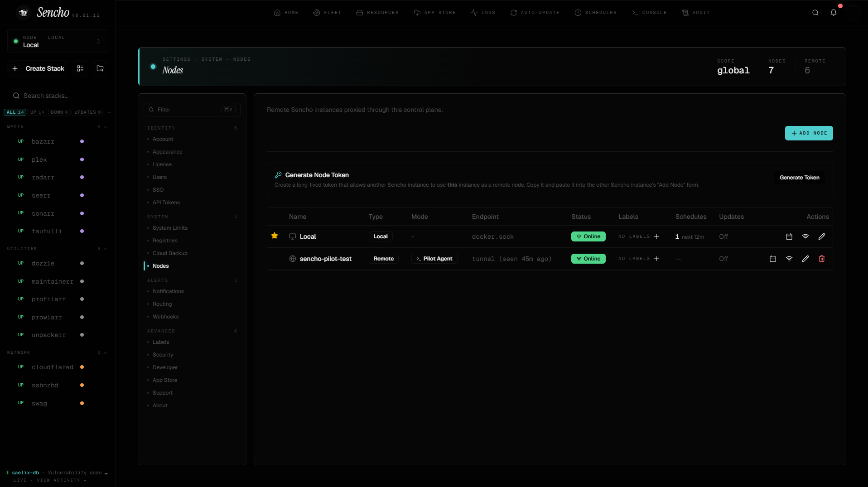Image resolution: width=868 pixels, height=487 pixels.
Task: Open Webhooks settings
Action: click(166, 317)
